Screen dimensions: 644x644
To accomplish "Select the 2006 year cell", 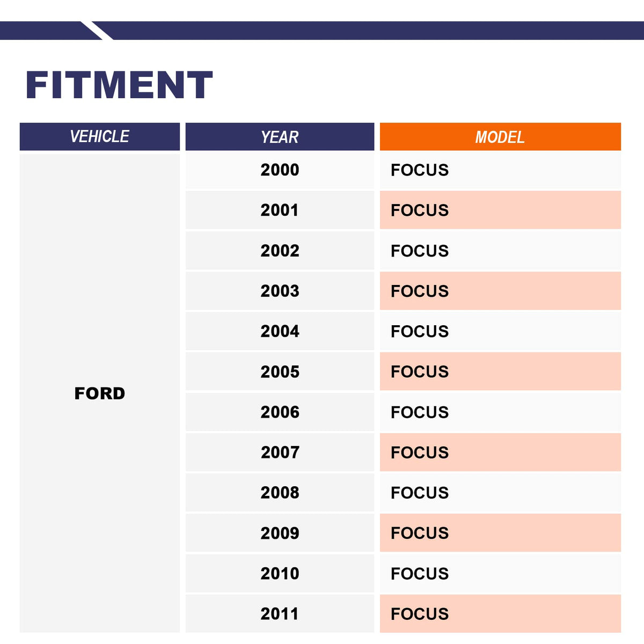I will pyautogui.click(x=280, y=412).
